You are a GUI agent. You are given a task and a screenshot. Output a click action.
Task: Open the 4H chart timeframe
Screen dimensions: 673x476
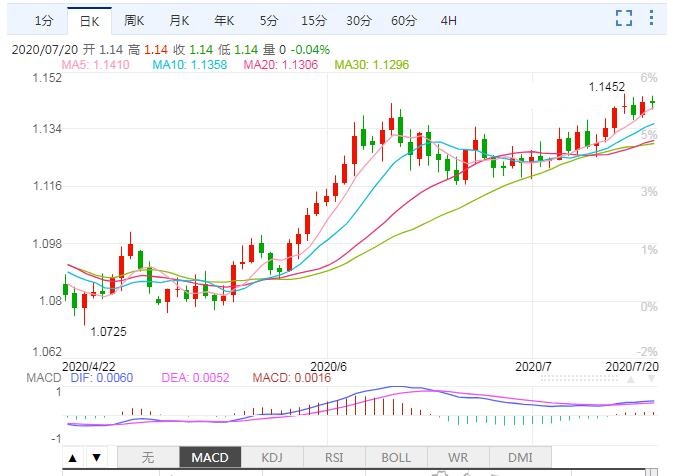point(448,20)
